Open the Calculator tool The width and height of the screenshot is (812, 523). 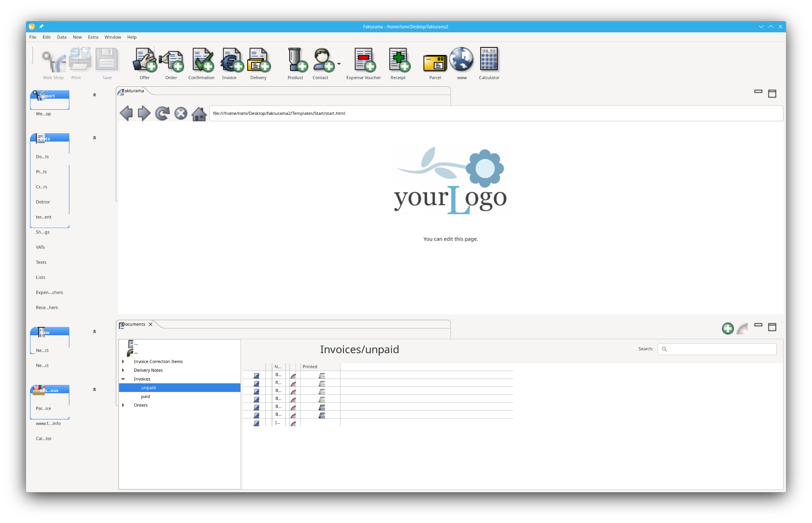point(489,64)
